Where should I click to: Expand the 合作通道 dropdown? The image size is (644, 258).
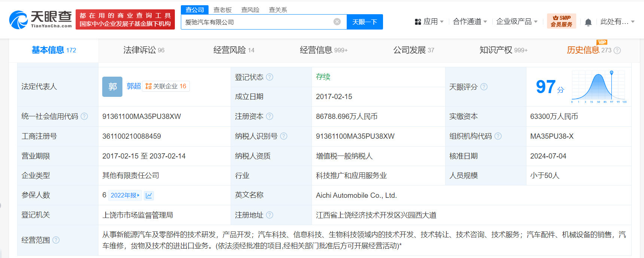[x=470, y=22]
